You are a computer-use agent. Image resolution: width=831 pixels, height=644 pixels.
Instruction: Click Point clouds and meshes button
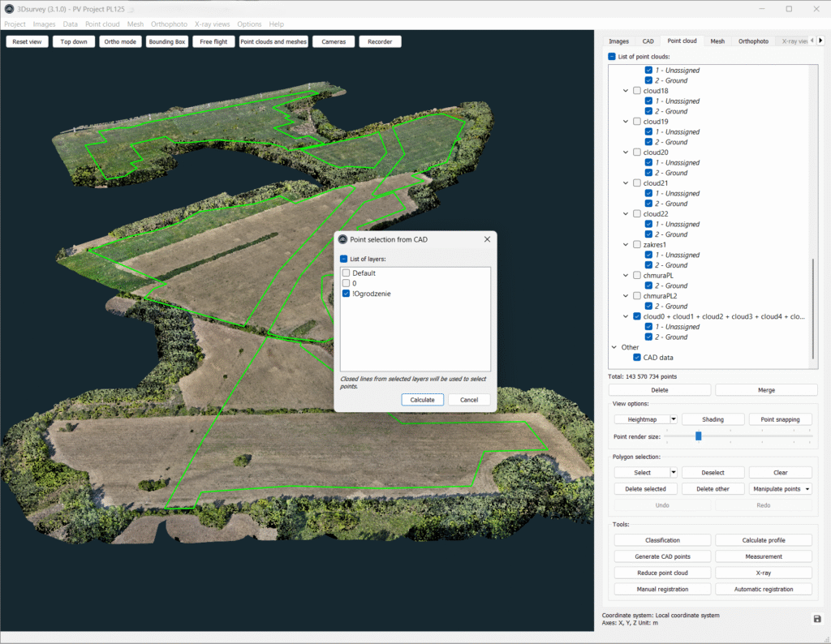coord(273,42)
